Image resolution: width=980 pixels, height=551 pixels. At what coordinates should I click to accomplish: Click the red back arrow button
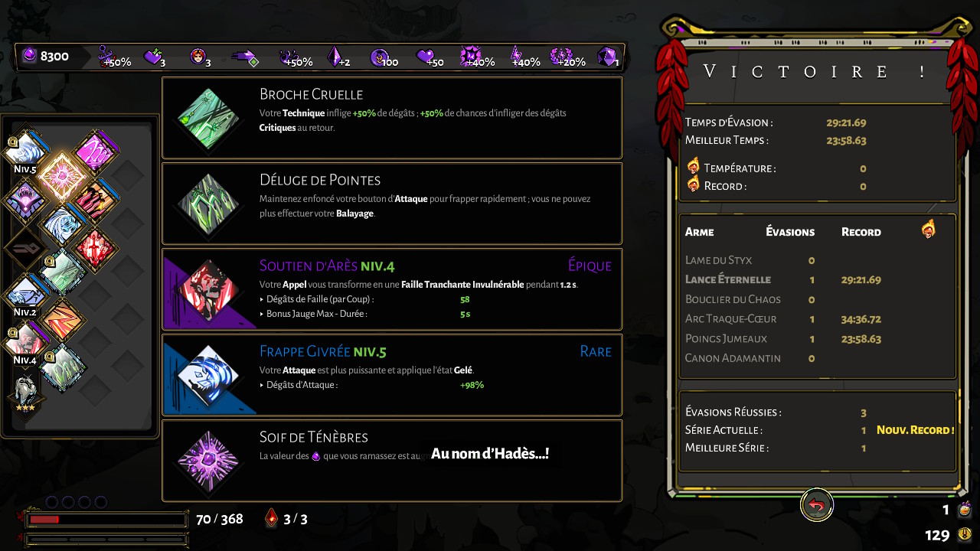pos(817,505)
